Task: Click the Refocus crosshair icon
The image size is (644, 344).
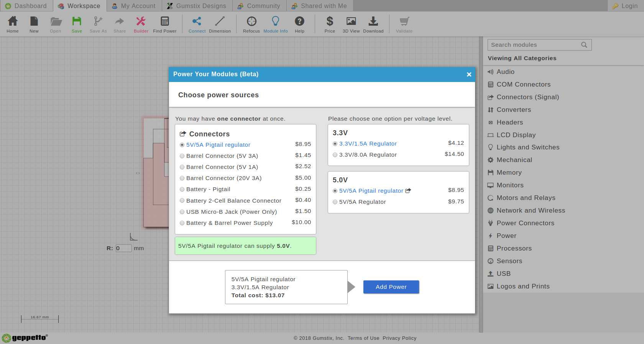Action: tap(251, 21)
